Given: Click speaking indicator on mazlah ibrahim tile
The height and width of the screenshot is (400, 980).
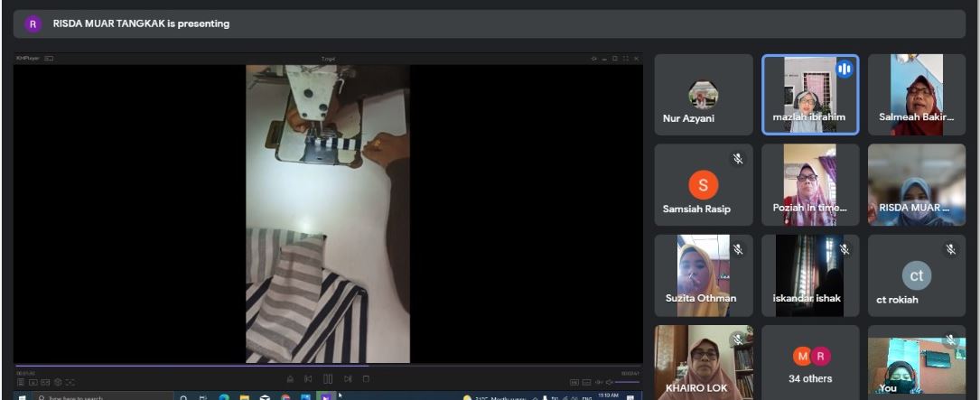Looking at the screenshot, I should tap(845, 69).
